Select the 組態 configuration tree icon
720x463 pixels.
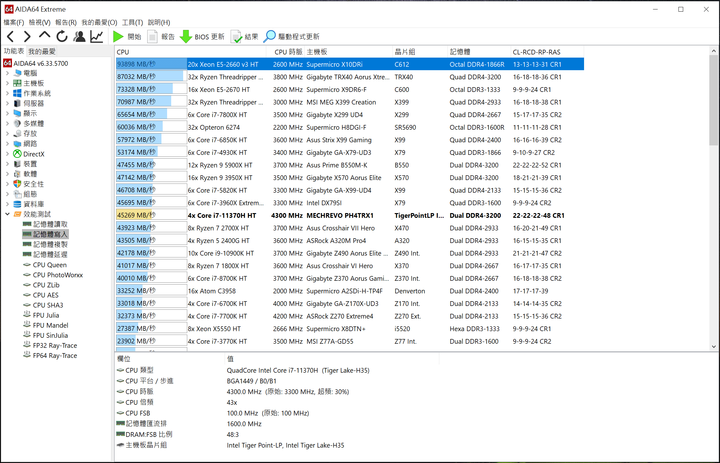point(17,194)
